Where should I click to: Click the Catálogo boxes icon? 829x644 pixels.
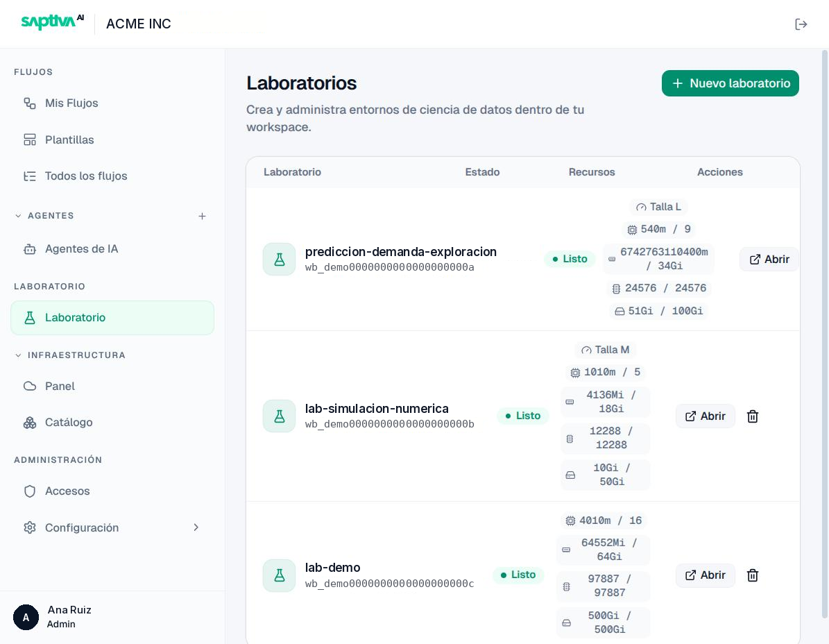click(x=30, y=423)
